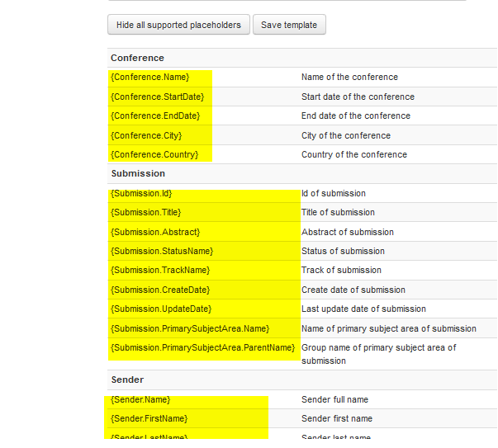Pick the {Conference.StartDate} placeholder
This screenshot has height=448, width=498.
click(157, 97)
